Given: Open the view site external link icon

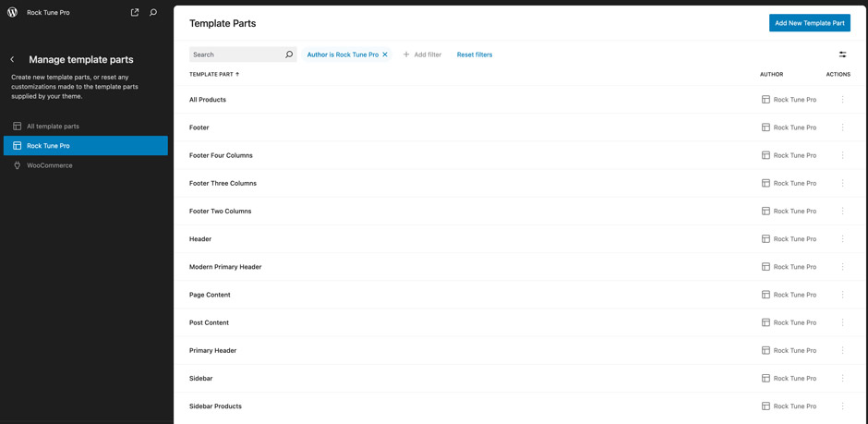Looking at the screenshot, I should pos(135,12).
